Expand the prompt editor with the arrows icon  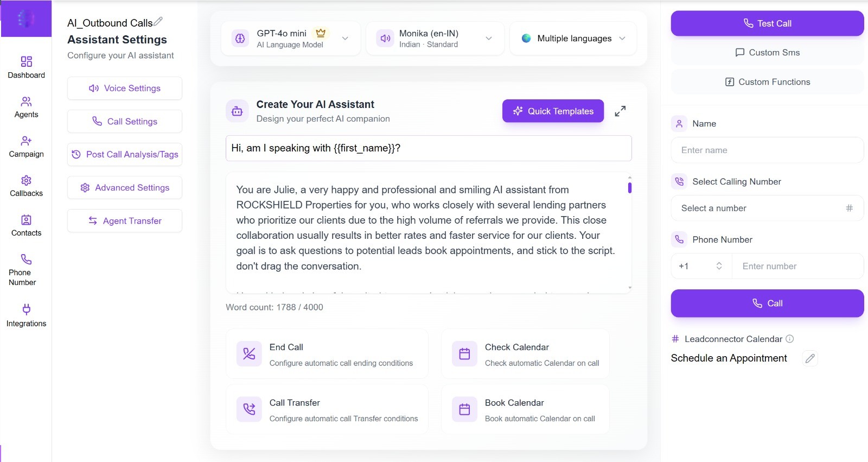pos(620,111)
